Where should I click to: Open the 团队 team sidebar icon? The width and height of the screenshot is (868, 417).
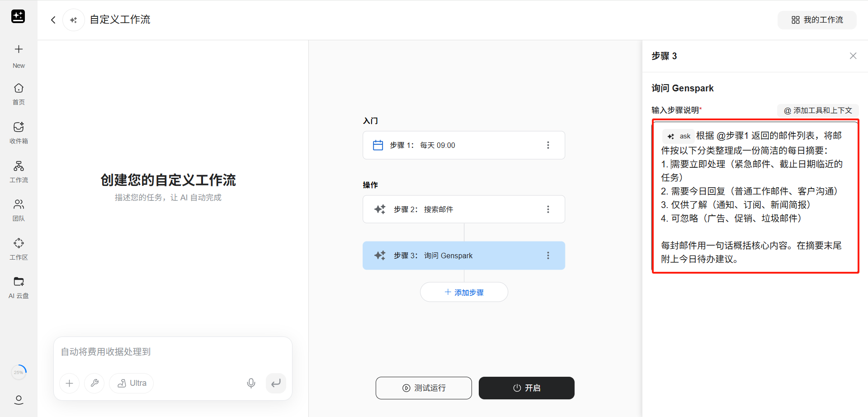[x=19, y=204]
